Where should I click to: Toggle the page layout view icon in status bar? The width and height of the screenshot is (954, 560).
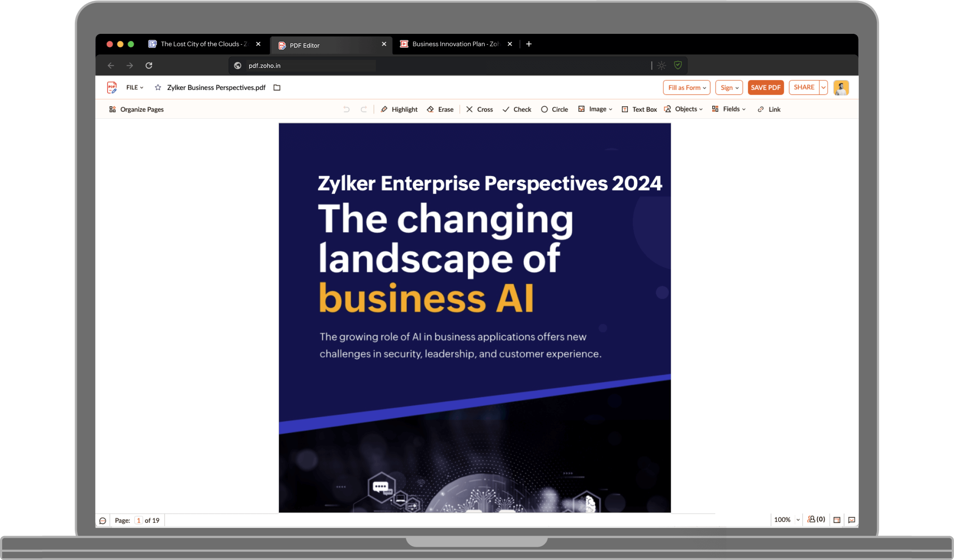click(837, 520)
